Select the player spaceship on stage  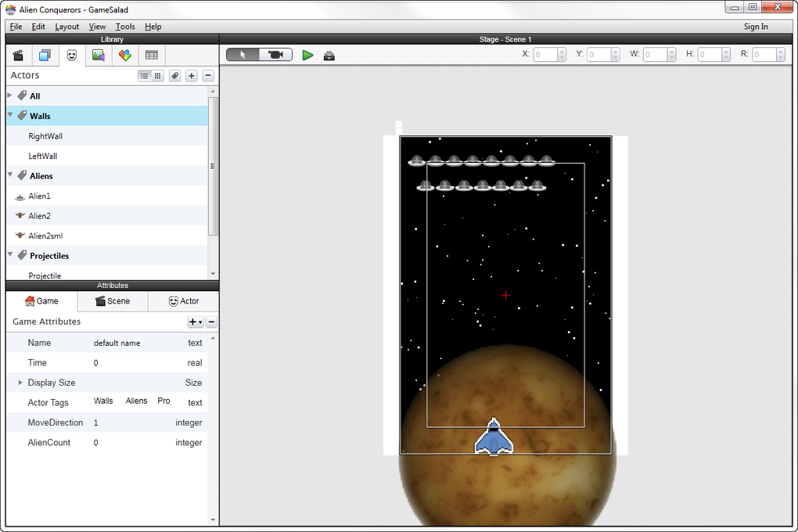point(494,437)
